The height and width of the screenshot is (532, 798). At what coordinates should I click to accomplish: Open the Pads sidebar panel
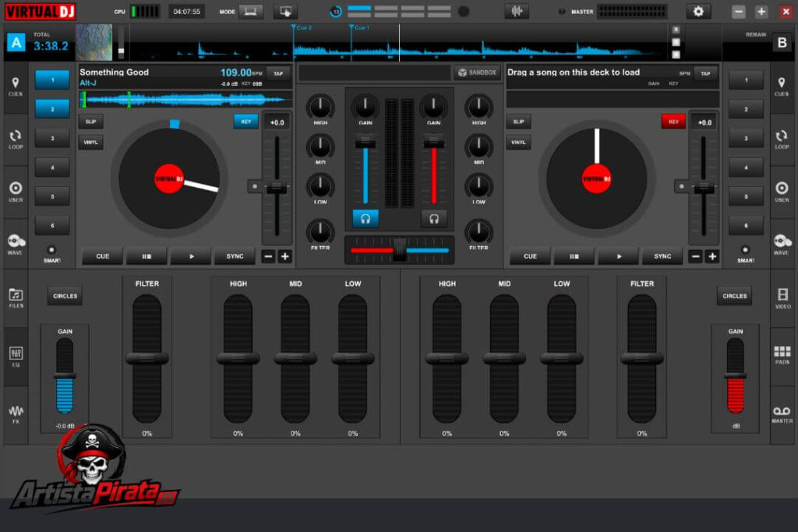pyautogui.click(x=782, y=355)
